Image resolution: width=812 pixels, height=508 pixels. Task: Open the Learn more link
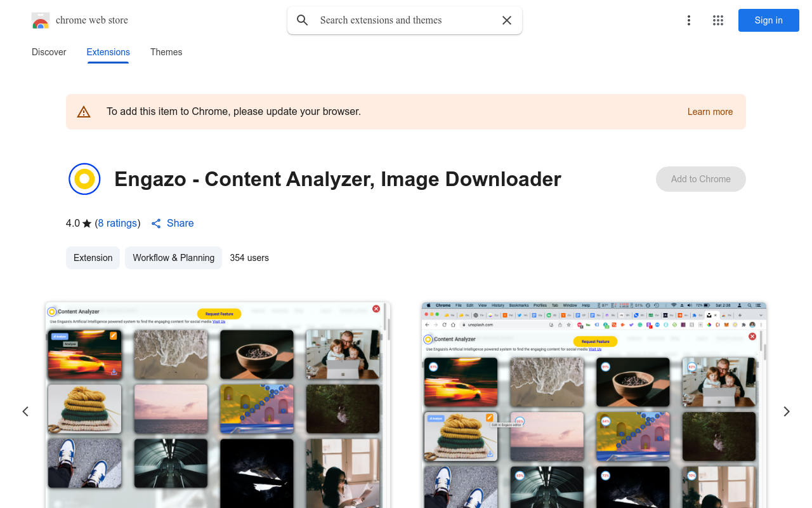pos(710,112)
